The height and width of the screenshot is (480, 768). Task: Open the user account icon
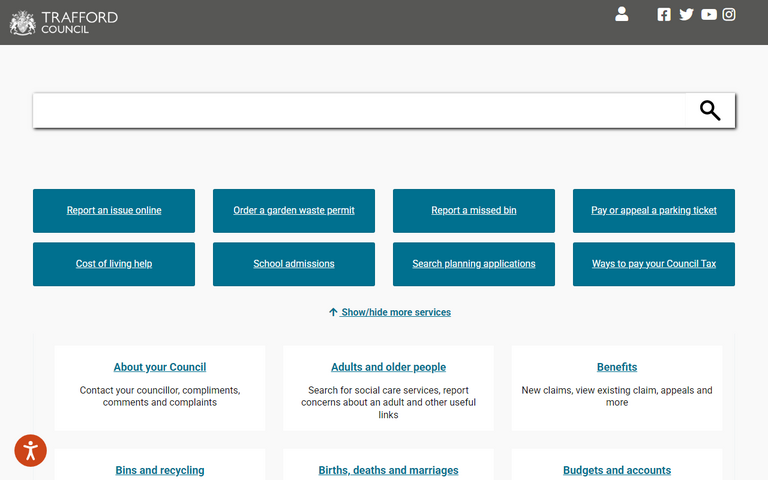[621, 14]
